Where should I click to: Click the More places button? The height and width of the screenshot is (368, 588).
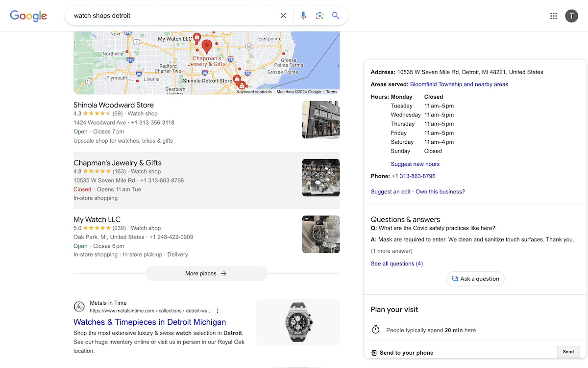[206, 273]
